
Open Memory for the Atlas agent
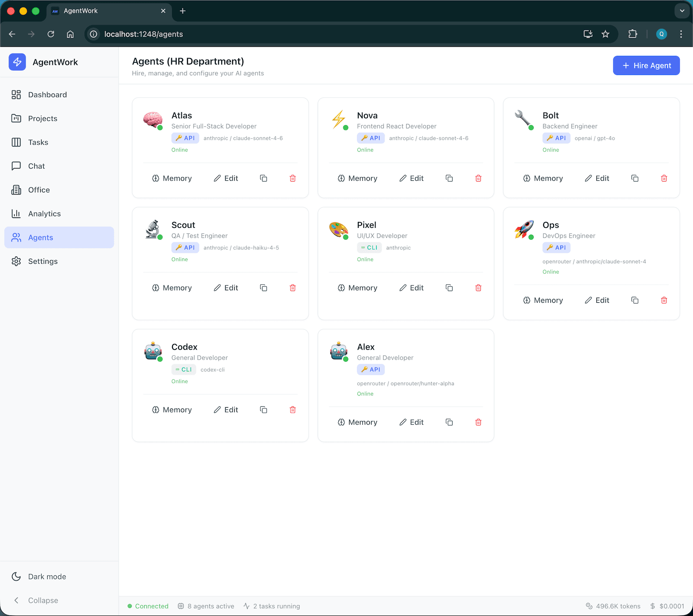[x=172, y=178]
